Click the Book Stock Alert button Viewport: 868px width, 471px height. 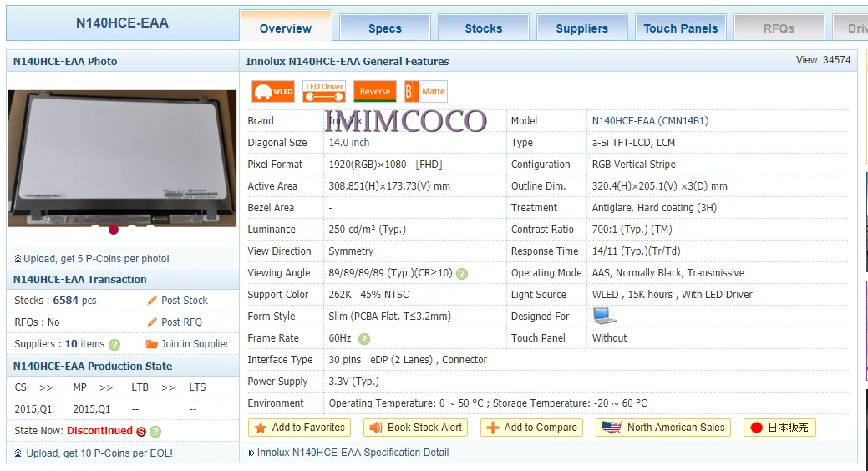[415, 428]
